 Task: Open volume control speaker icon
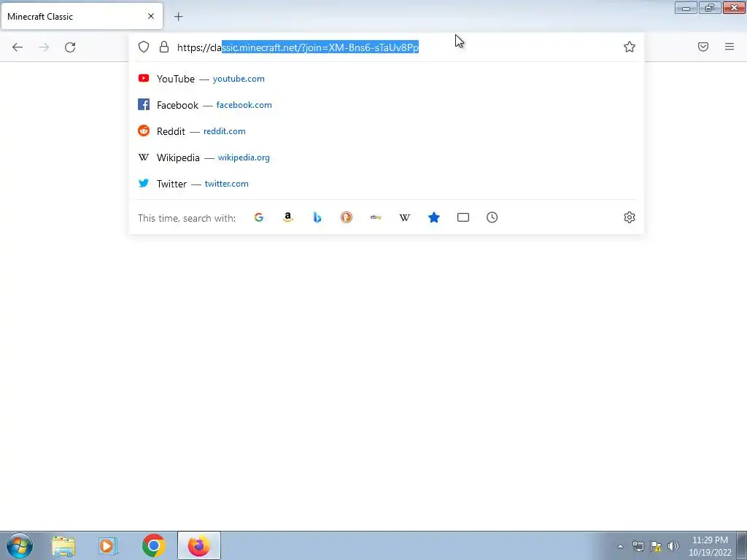pos(673,546)
